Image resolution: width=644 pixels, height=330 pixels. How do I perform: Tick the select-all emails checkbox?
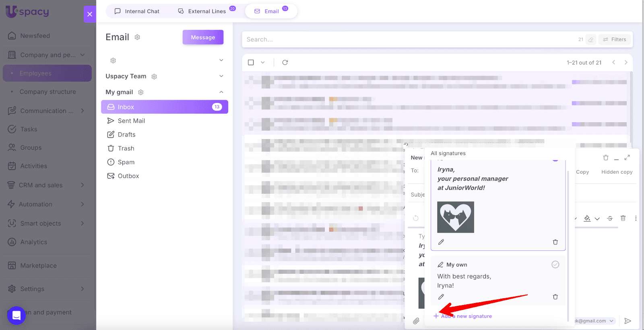pyautogui.click(x=251, y=62)
